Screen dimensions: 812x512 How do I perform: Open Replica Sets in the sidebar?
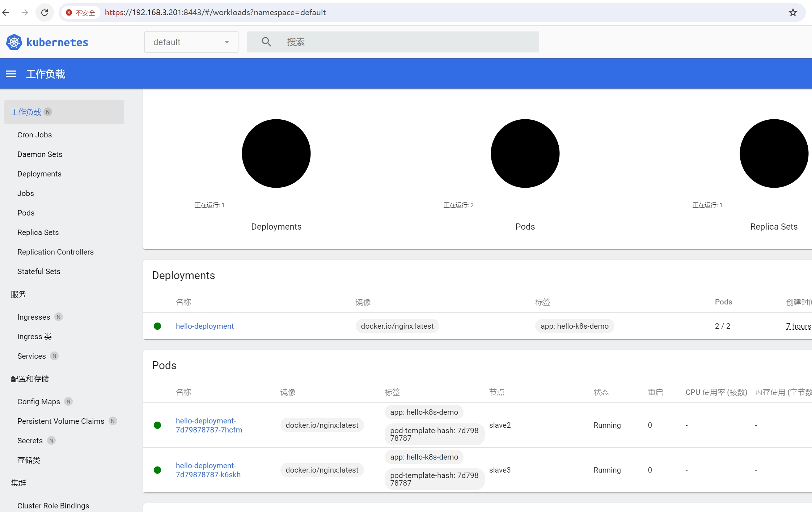tap(38, 232)
